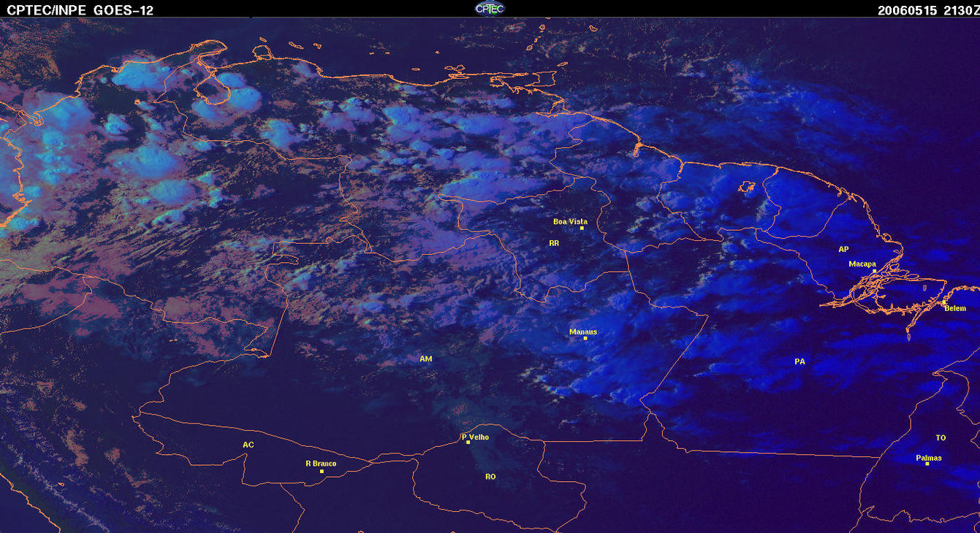The height and width of the screenshot is (533, 980).
Task: Click the AC state label
Action: coord(248,445)
